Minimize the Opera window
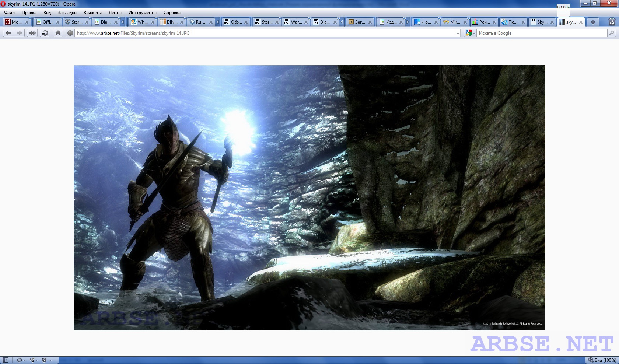This screenshot has width=619, height=364. (x=585, y=3)
